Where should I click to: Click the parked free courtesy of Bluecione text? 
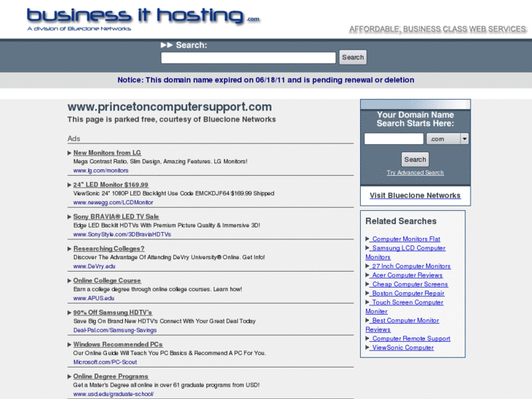(171, 119)
